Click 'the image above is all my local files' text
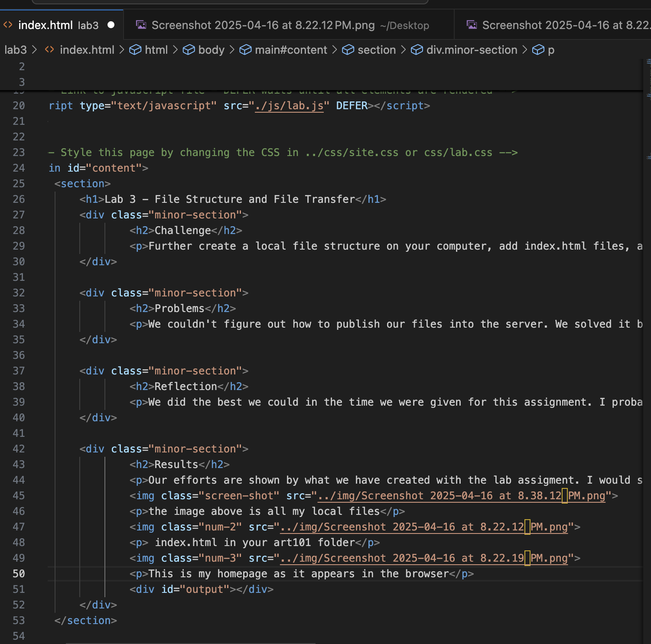The width and height of the screenshot is (651, 644). point(264,511)
